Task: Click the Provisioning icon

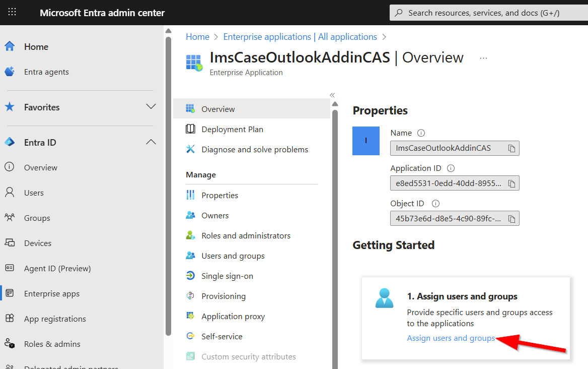Action: coord(190,296)
